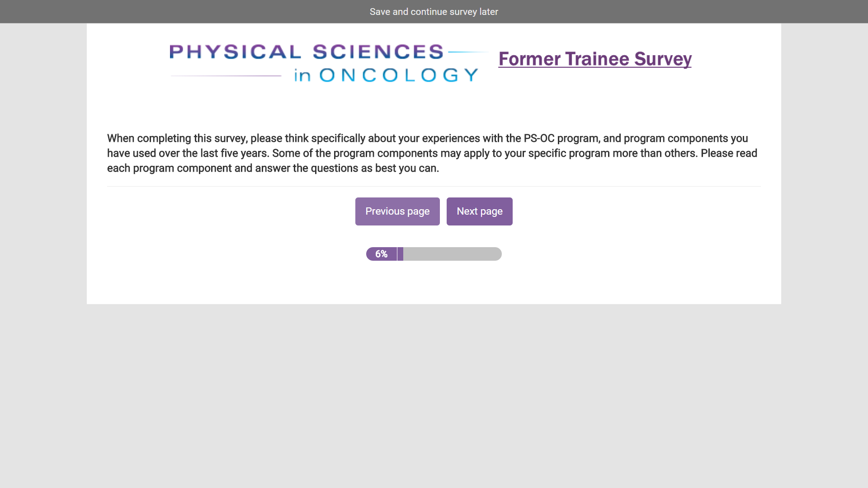Click the dark gray top bar left of the save link
This screenshot has width=868, height=488.
pyautogui.click(x=181, y=12)
